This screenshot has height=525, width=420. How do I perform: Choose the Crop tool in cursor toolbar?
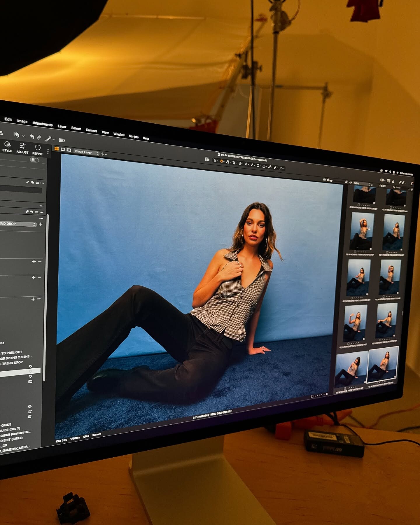pyautogui.click(x=234, y=162)
